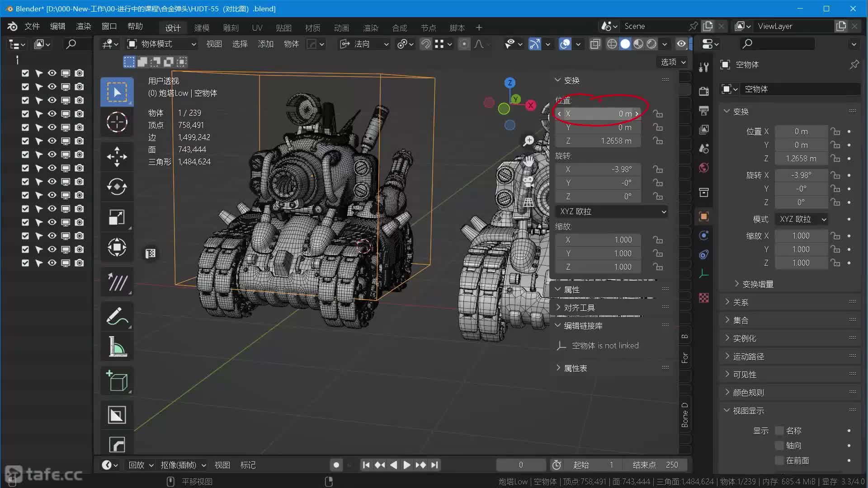Open the 文件 menu

(x=32, y=27)
